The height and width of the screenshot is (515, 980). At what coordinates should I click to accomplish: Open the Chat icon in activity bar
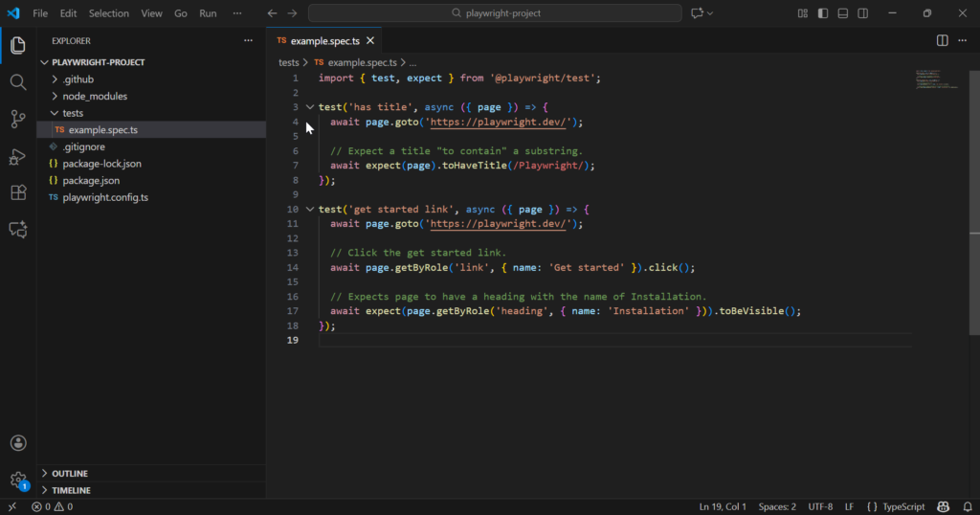coord(17,230)
